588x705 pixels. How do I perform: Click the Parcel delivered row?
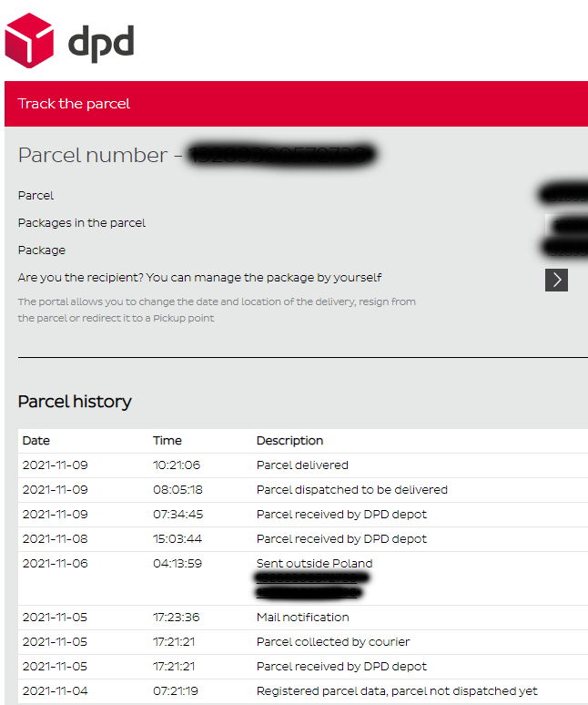pos(302,465)
